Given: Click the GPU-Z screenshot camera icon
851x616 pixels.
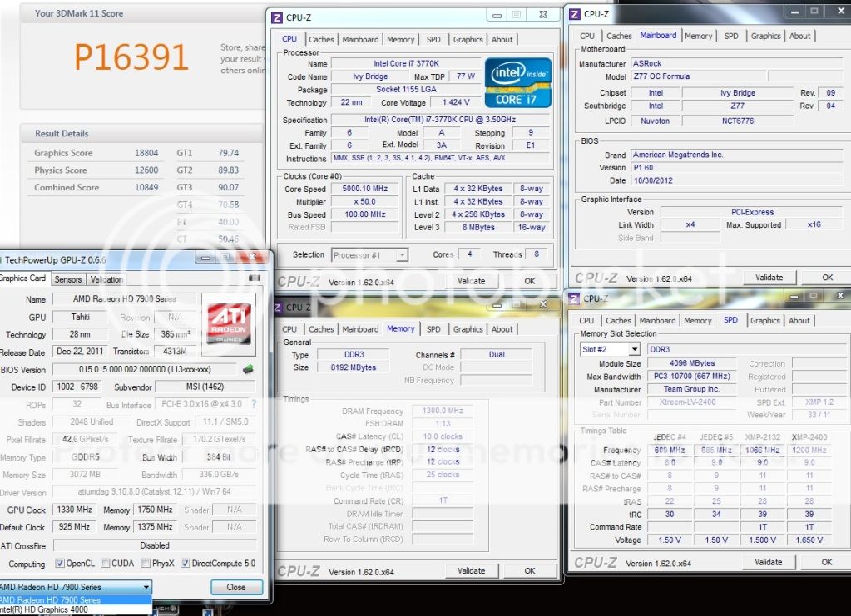Looking at the screenshot, I should pyautogui.click(x=255, y=278).
